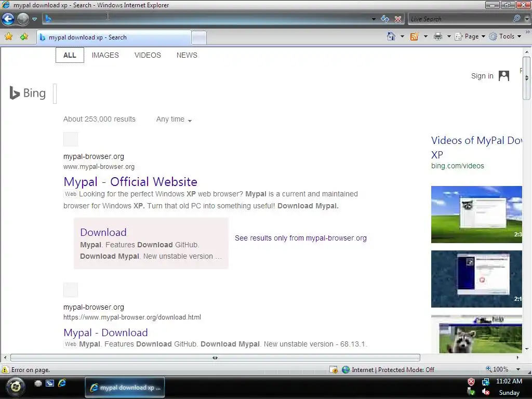This screenshot has height=399, width=532.
Task: Click the bing.com/videos link
Action: pyautogui.click(x=457, y=166)
